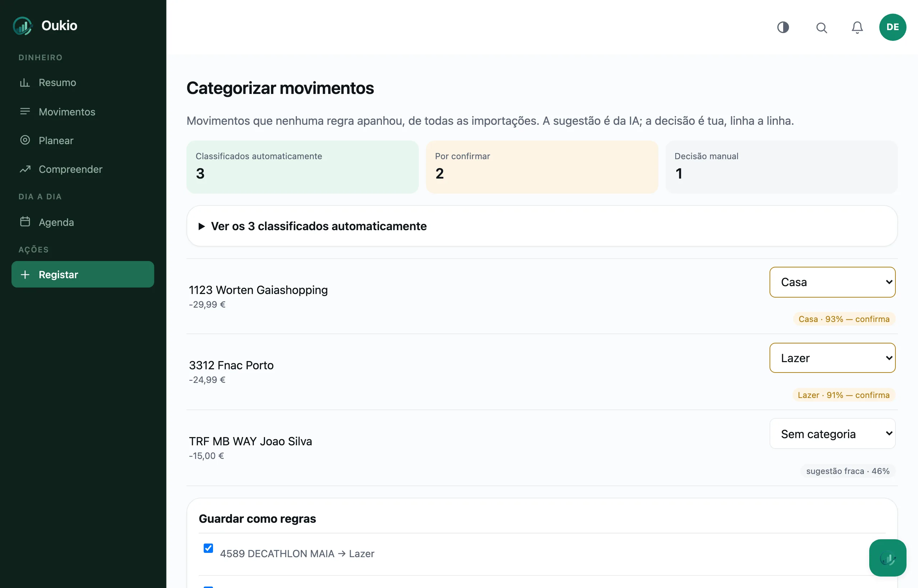Go to Resumo in sidebar
This screenshot has height=588, width=918.
[x=83, y=82]
